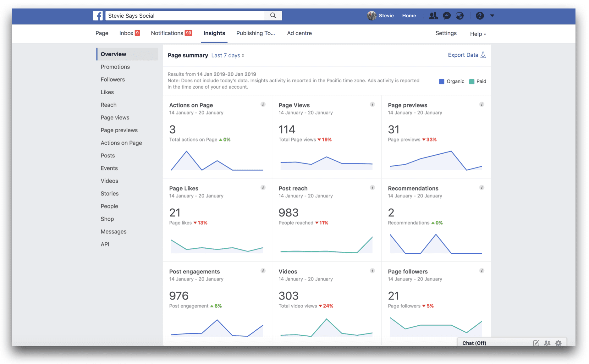Click the Organic legend color square
This screenshot has height=364, width=589.
pyautogui.click(x=442, y=81)
